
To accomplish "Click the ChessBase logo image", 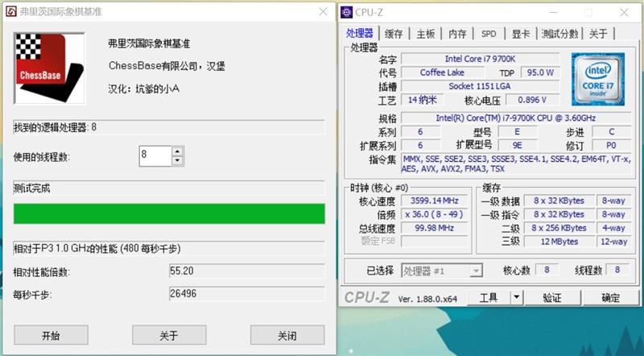I will point(49,68).
